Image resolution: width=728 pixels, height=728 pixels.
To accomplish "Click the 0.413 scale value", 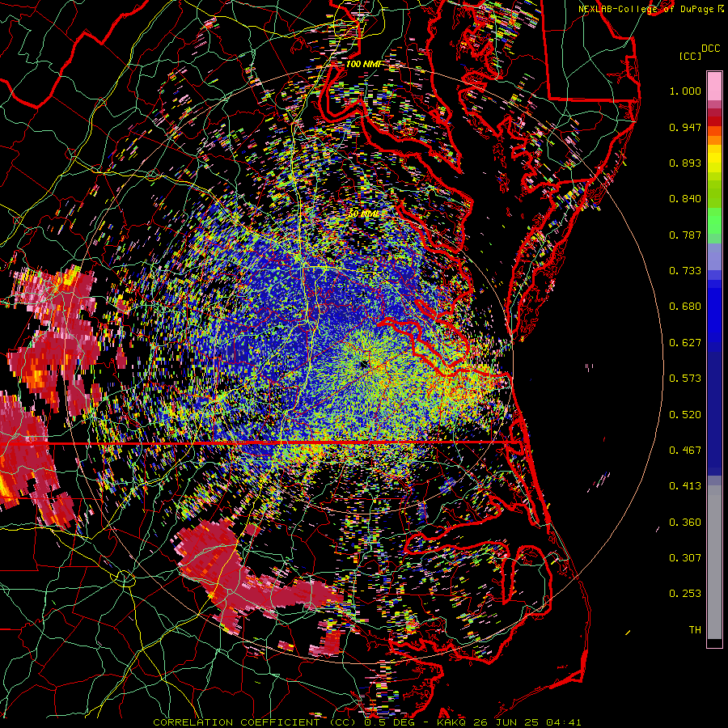I will pyautogui.click(x=685, y=486).
